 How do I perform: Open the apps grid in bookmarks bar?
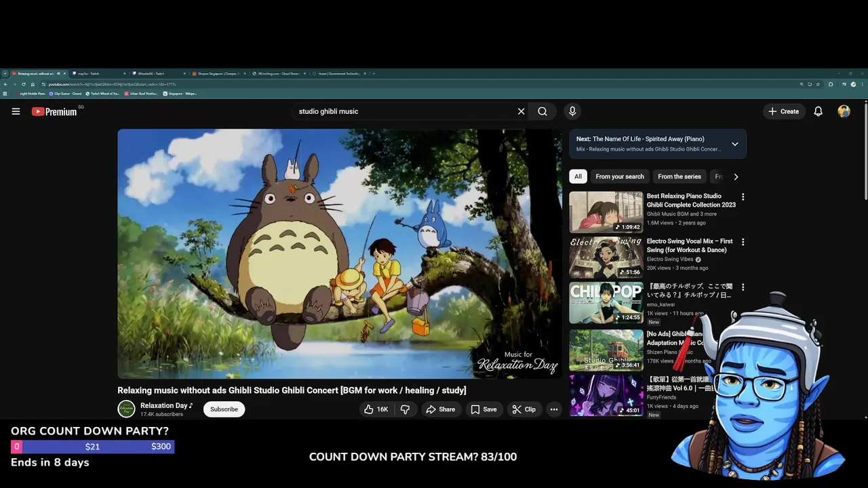pyautogui.click(x=5, y=94)
